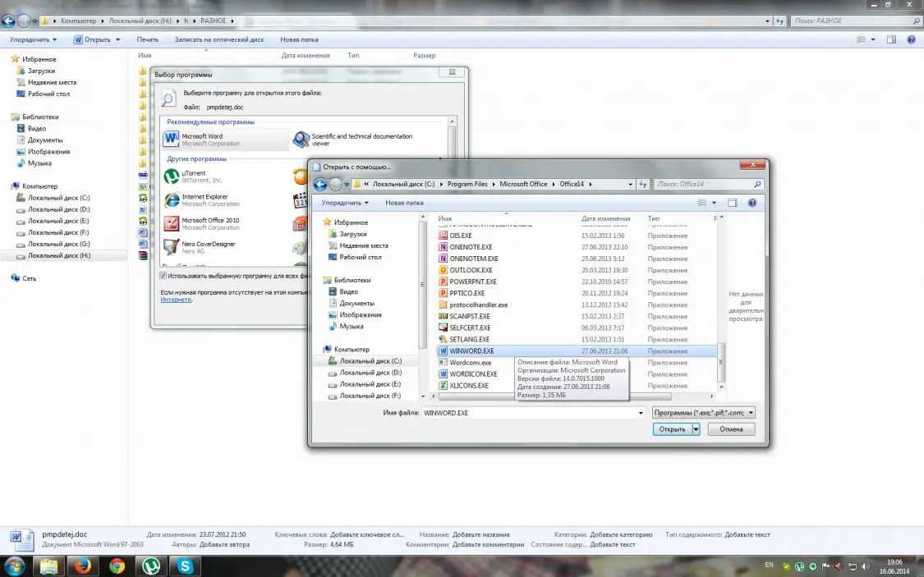Go back in the Open With dialog
This screenshot has width=924, height=577.
320,185
